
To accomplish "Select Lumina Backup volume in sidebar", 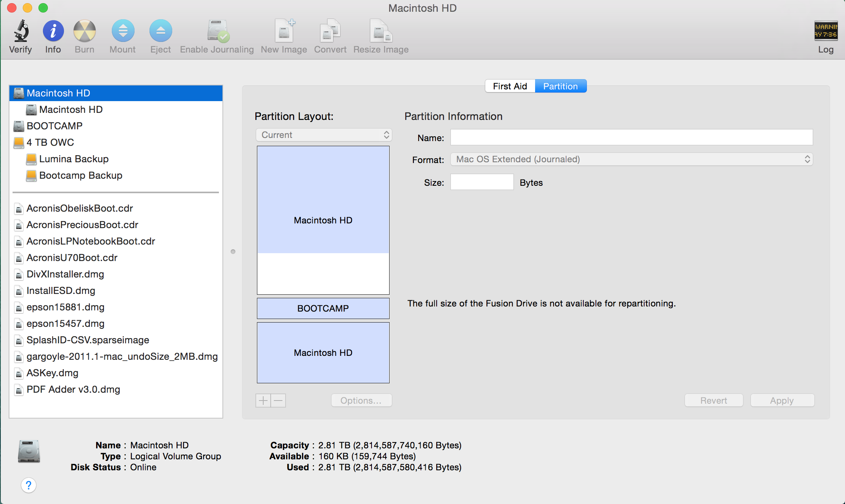I will point(74,159).
